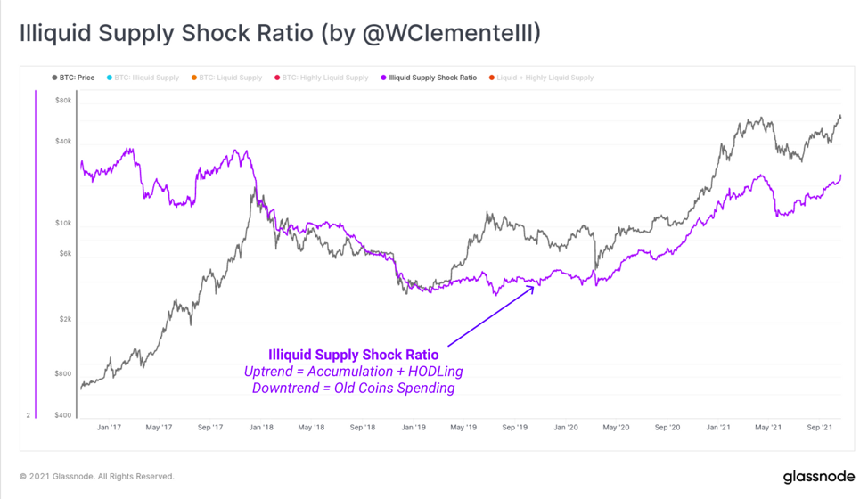This screenshot has width=868, height=499.
Task: Click the Illiquid Supply Shock Ratio annotation heading
Action: click(353, 355)
